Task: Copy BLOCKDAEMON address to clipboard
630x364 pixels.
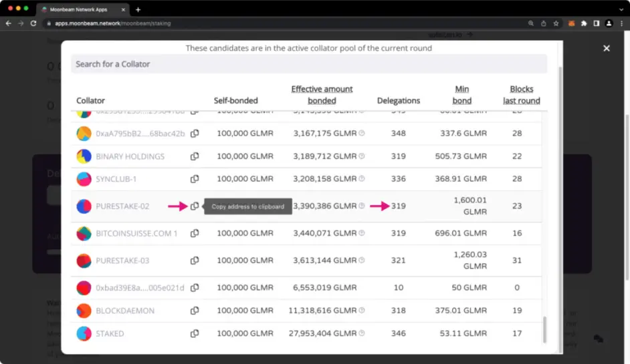Action: click(195, 310)
